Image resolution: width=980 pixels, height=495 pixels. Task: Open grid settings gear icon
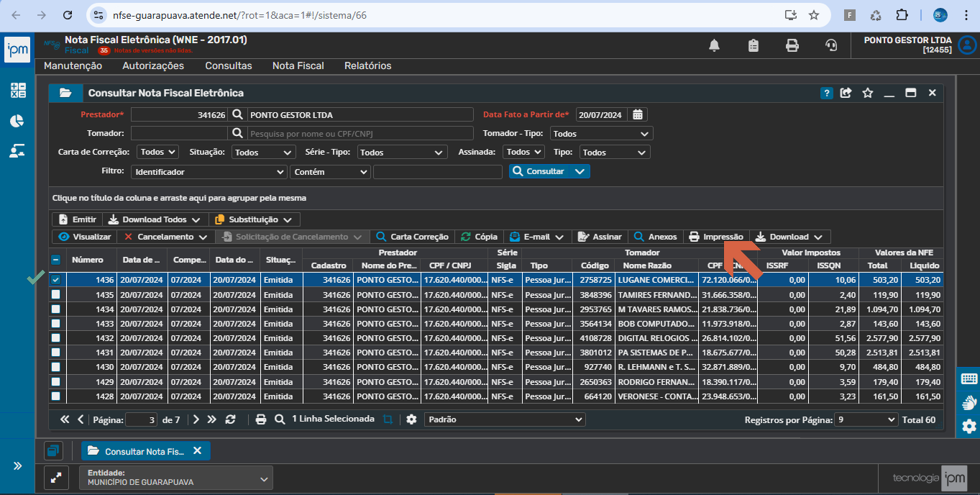click(411, 419)
